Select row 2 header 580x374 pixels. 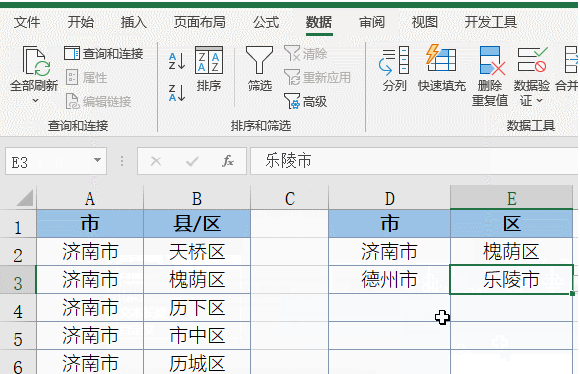18,252
